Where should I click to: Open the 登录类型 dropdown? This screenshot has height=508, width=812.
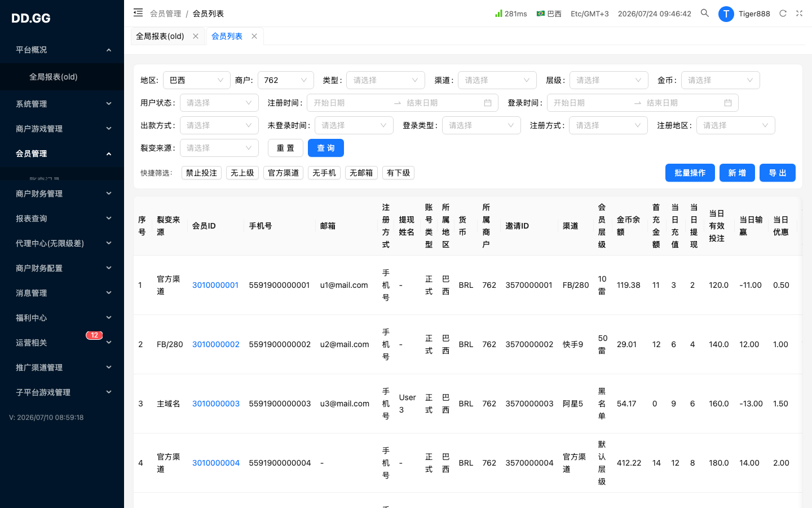pyautogui.click(x=482, y=125)
